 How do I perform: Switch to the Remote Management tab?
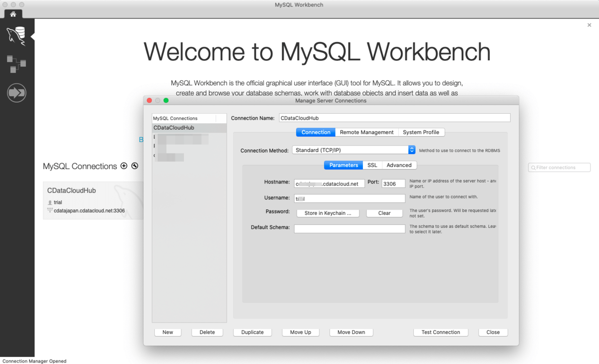click(367, 132)
